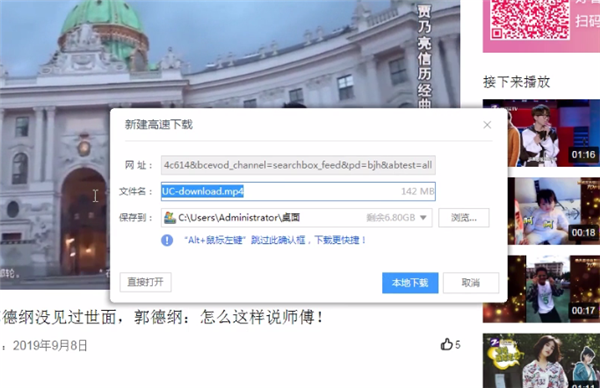Start download with 本地下载 button
The image size is (600, 388).
pyautogui.click(x=410, y=283)
